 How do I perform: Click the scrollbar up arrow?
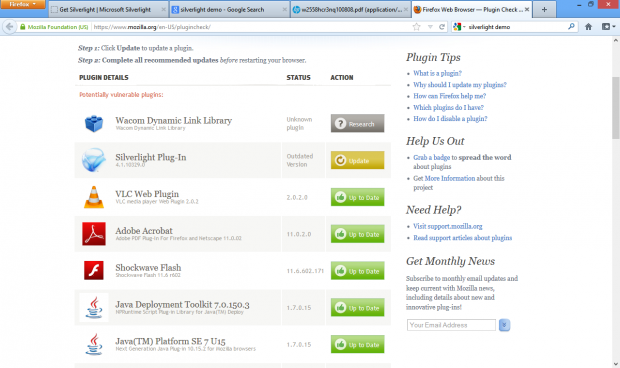tap(616, 40)
